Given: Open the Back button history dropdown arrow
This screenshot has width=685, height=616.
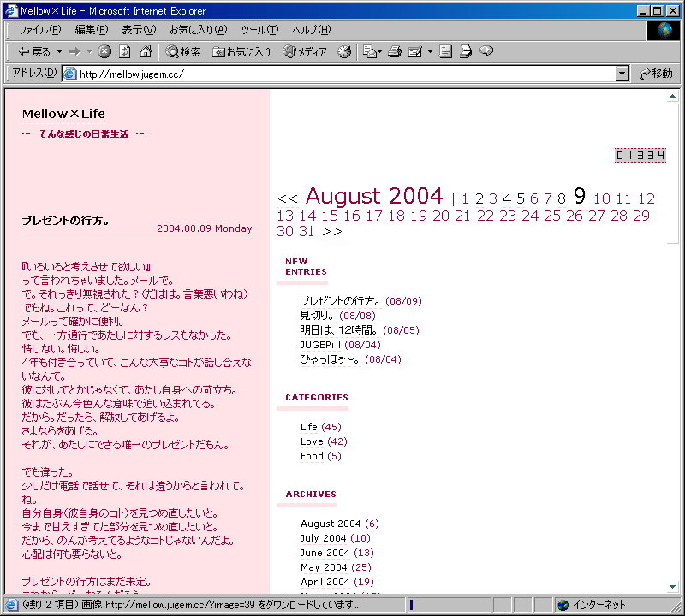Looking at the screenshot, I should point(59,52).
